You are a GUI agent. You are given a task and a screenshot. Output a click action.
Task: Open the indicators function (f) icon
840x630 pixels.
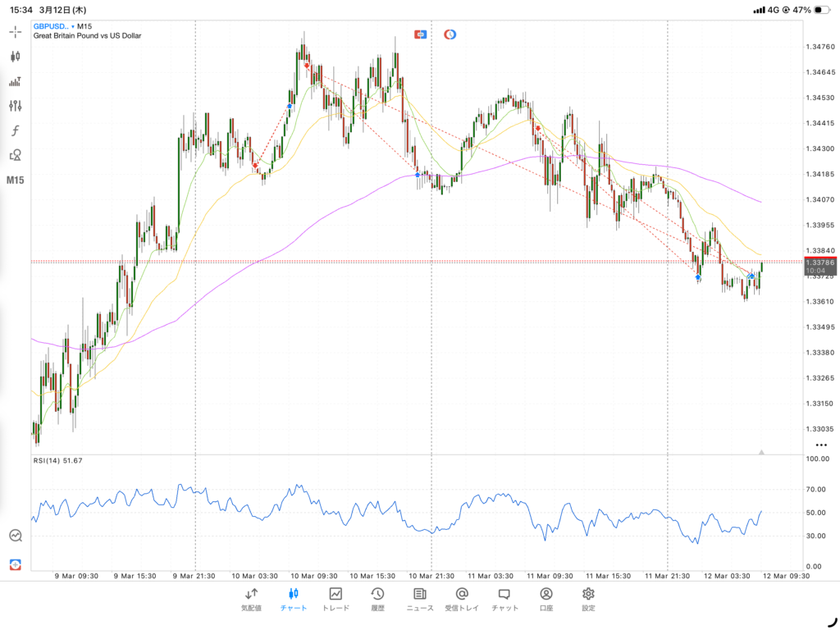(x=15, y=130)
